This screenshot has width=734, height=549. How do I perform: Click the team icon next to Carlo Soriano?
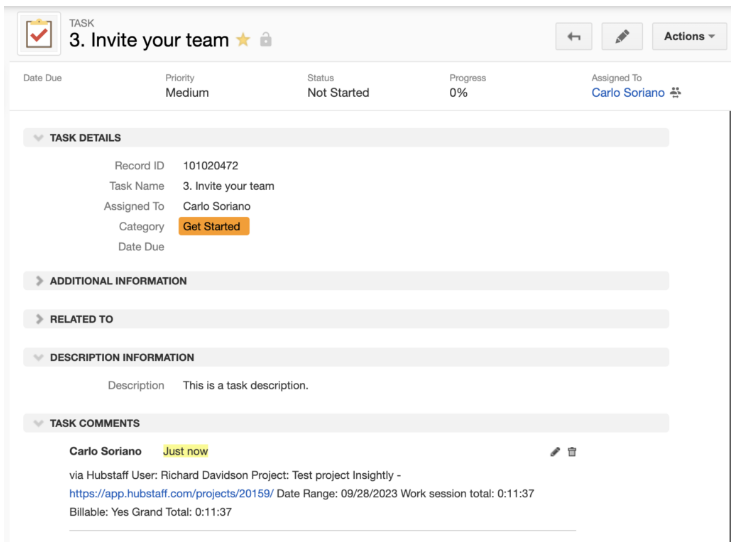click(x=676, y=93)
